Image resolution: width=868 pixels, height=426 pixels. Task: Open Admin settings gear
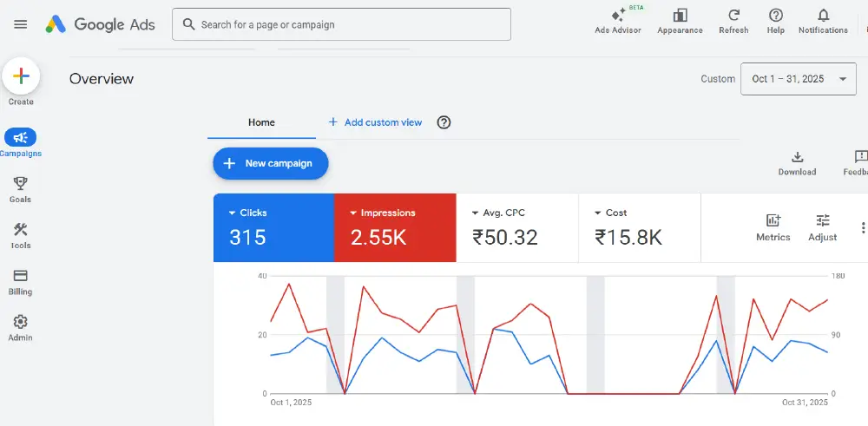[21, 322]
